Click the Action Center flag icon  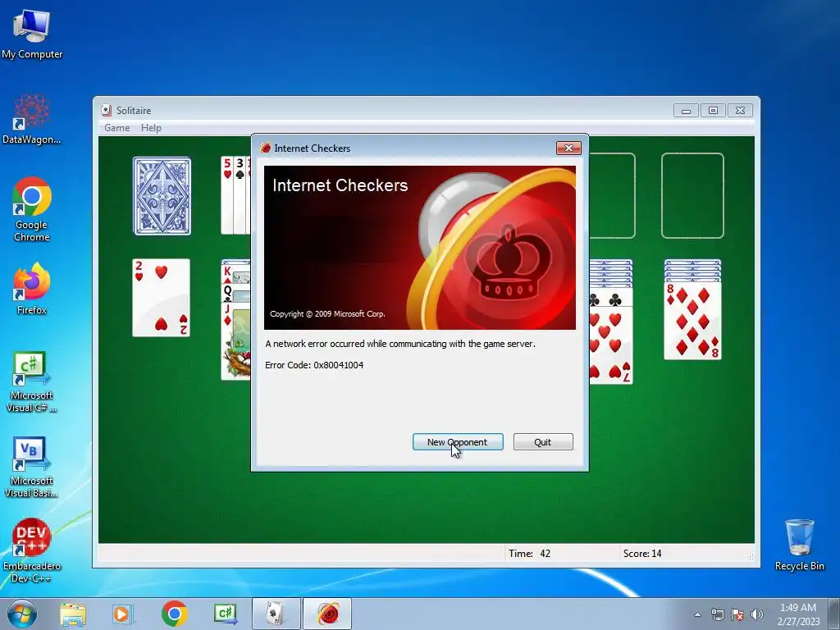pos(737,614)
